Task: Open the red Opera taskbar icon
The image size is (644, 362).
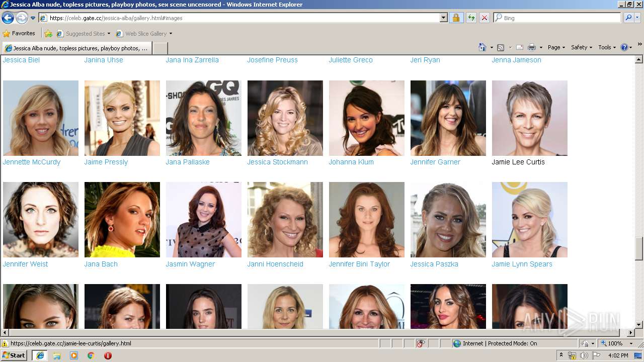Action: pyautogui.click(x=108, y=355)
